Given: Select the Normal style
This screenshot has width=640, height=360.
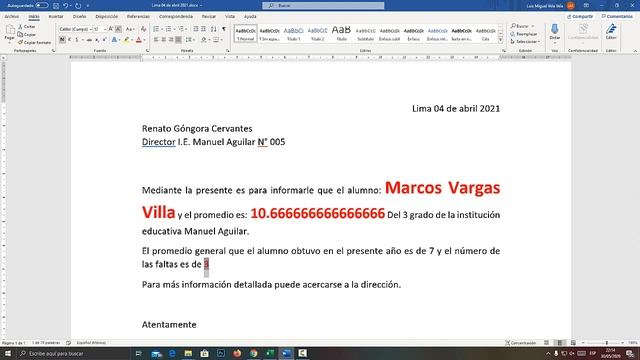Looking at the screenshot, I should 245,33.
